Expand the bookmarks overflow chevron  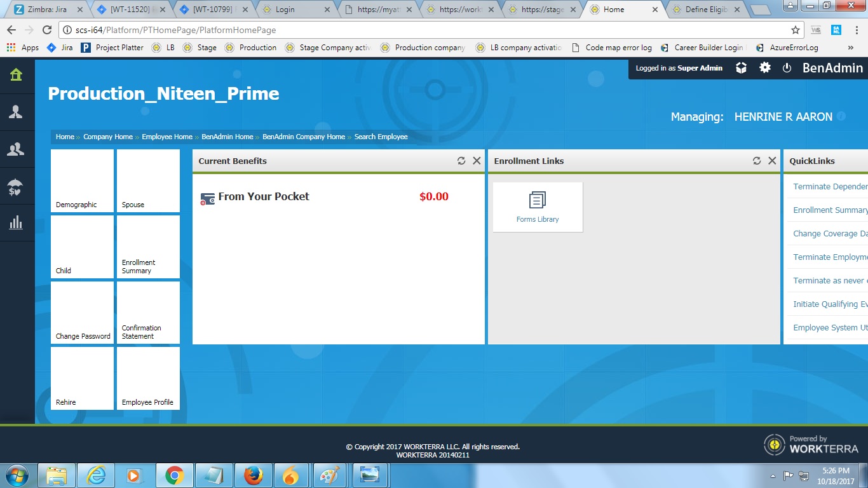click(x=851, y=48)
